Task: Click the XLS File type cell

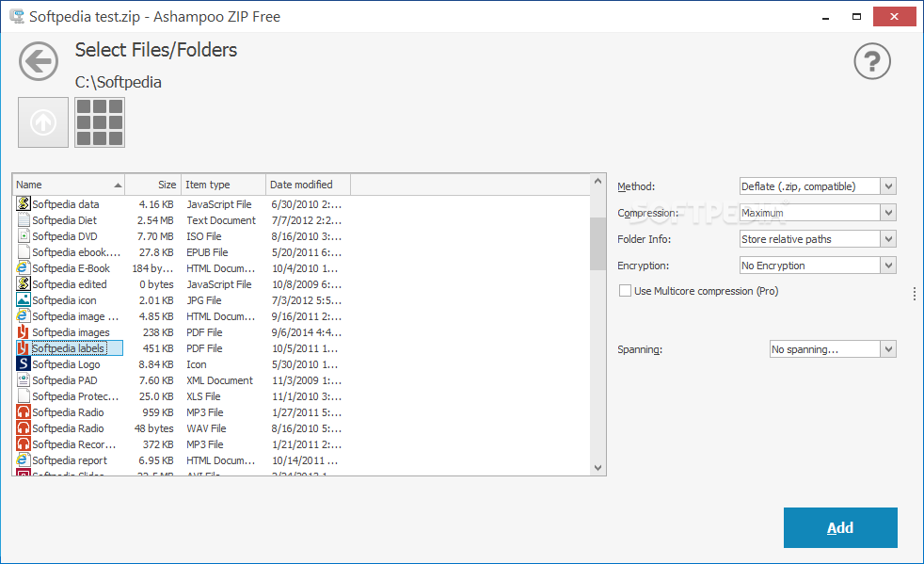Action: point(203,395)
